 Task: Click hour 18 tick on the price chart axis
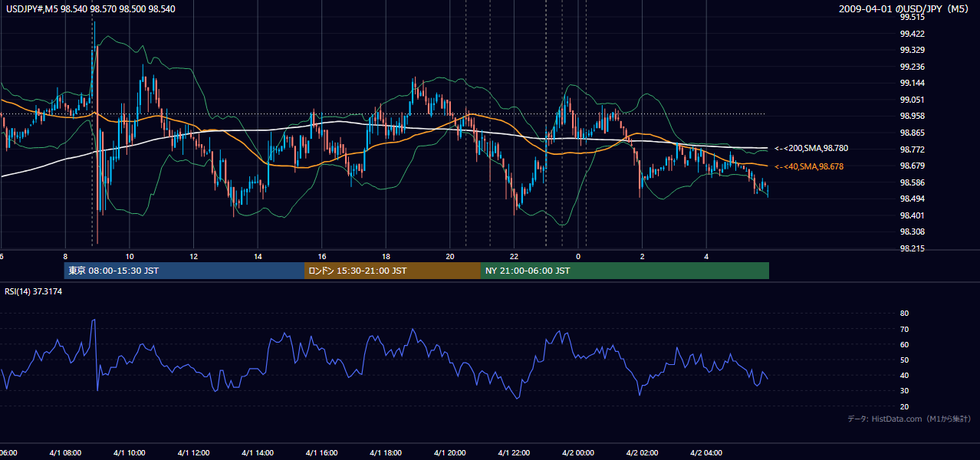[x=386, y=256]
